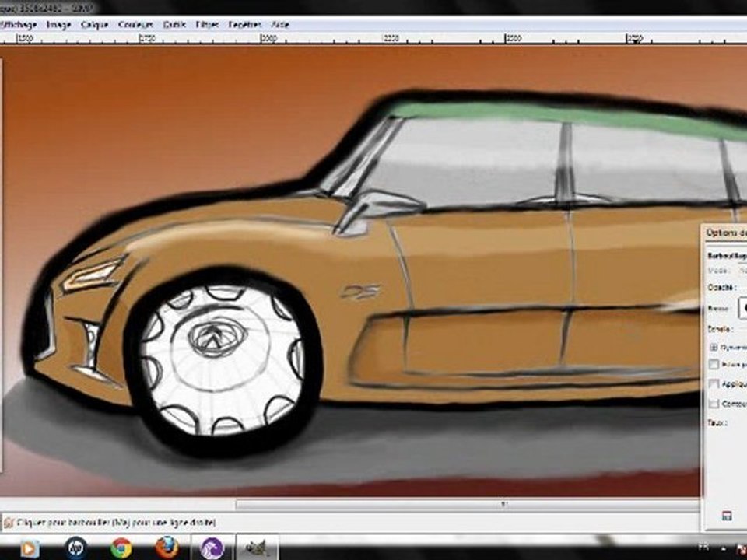
Task: Click the Échelle label in tool options
Action: pos(719,329)
